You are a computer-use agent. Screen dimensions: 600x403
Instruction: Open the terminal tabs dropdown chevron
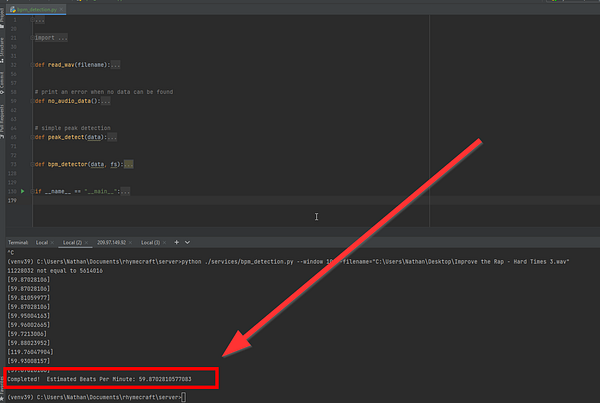(x=187, y=242)
